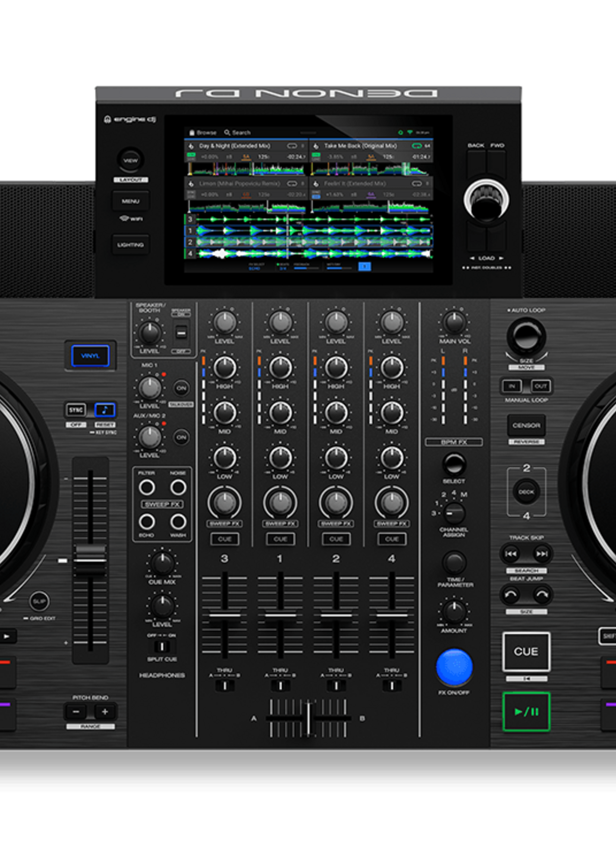
Task: Click the CHANNEL ASSIGN selector switch
Action: (x=454, y=513)
